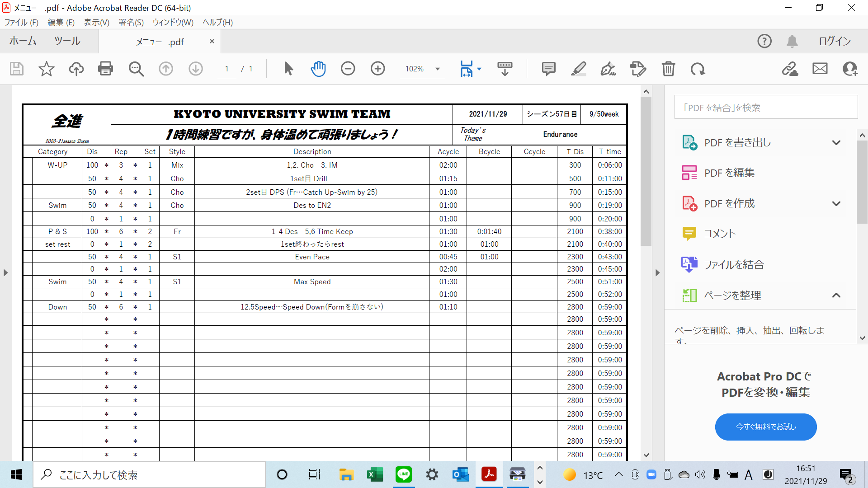868x488 pixels.
Task: Collapse the right tools pane arrow
Action: (x=657, y=272)
